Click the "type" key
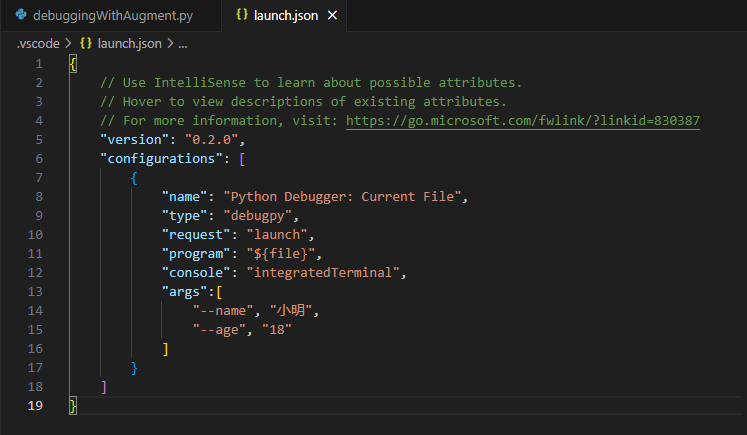747x435 pixels. tap(184, 216)
